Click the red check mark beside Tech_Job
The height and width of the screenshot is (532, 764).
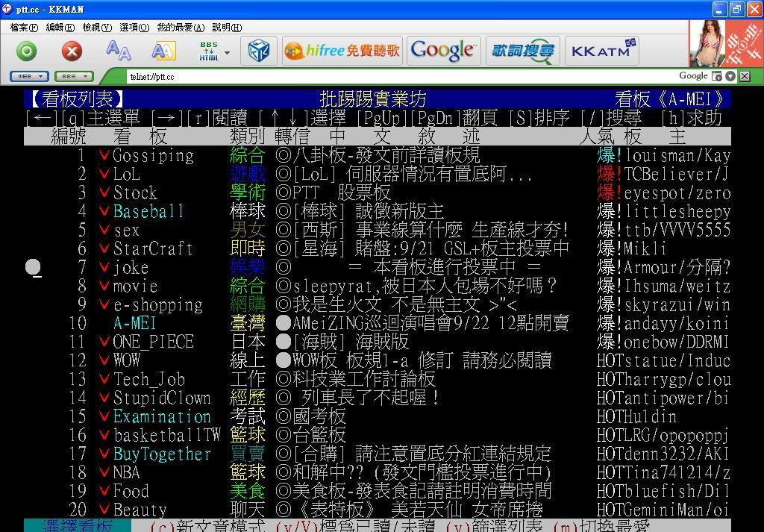104,378
